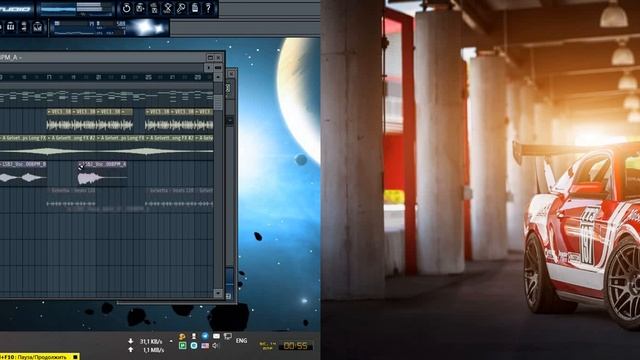The width and height of the screenshot is (640, 360).
Task: Maximize the playlist window
Action: pyautogui.click(x=210, y=58)
